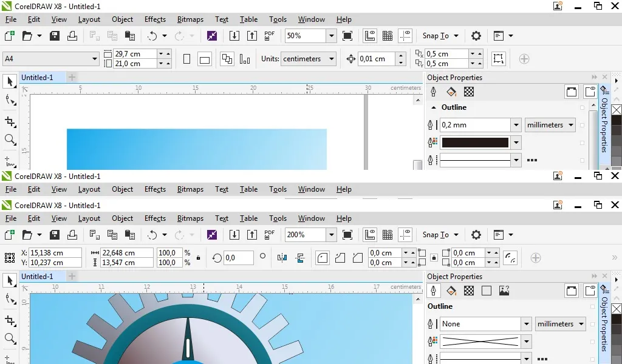This screenshot has height=364, width=622.
Task: Click Untitled-1 document tab in top window
Action: pos(37,77)
